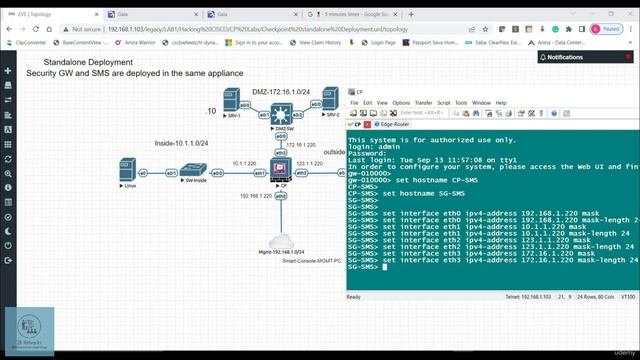Click the Reconnect toolbar icon in SecureCRT
Viewport: 640px width, 360px height.
(383, 113)
